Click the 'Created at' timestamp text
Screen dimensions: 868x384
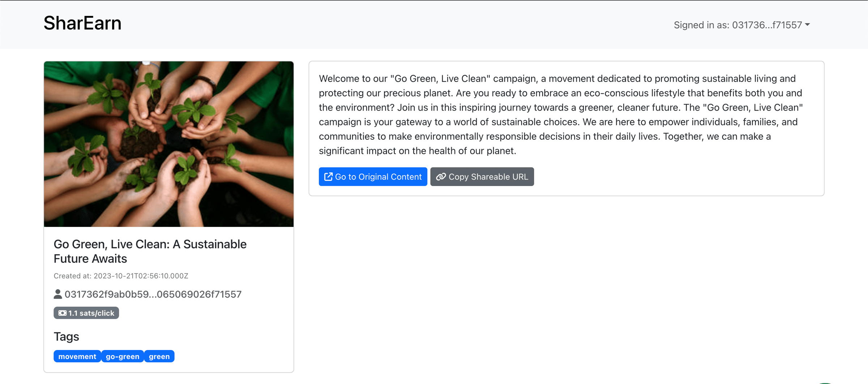121,276
